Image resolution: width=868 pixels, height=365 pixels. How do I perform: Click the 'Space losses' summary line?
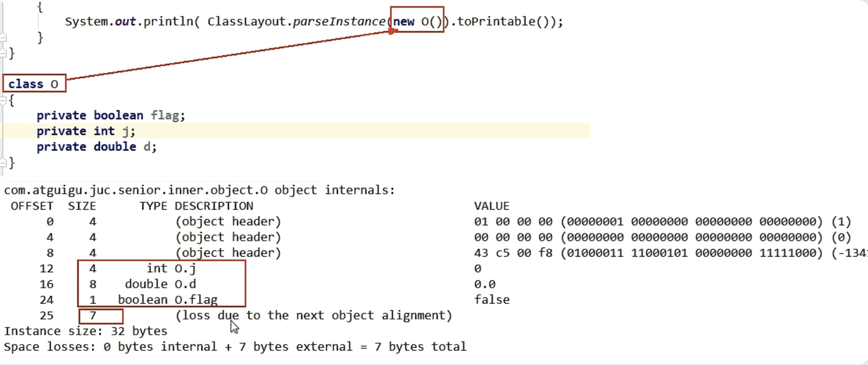click(x=235, y=347)
